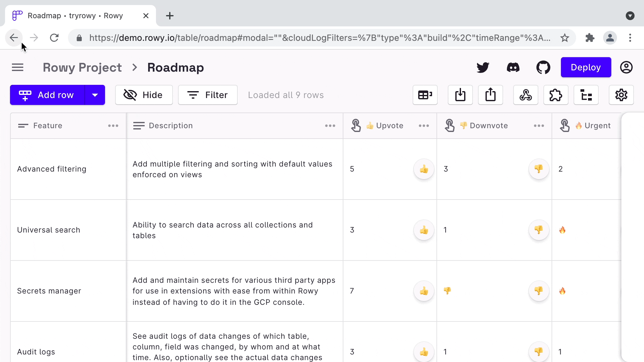Viewport: 644px width, 362px height.
Task: Open the tab search dropdown
Action: pos(630,16)
